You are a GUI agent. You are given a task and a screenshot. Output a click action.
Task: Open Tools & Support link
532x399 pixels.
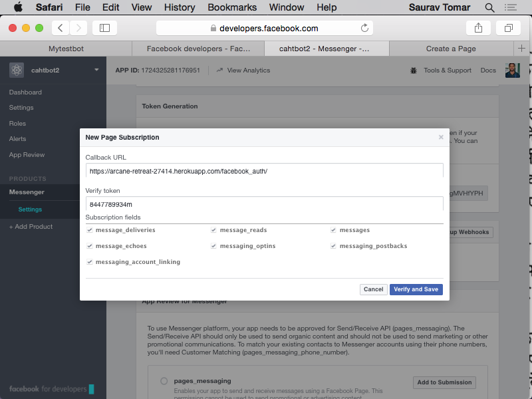(x=447, y=70)
